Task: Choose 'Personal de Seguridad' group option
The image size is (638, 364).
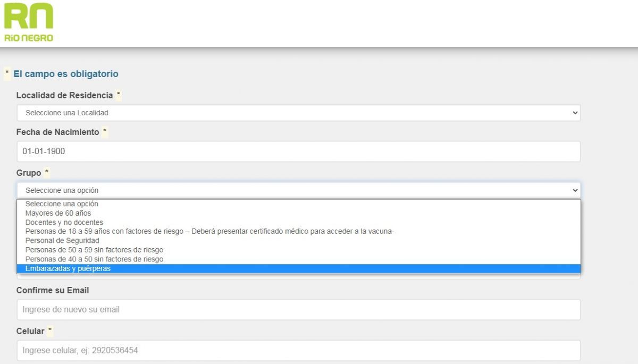Action: [62, 241]
